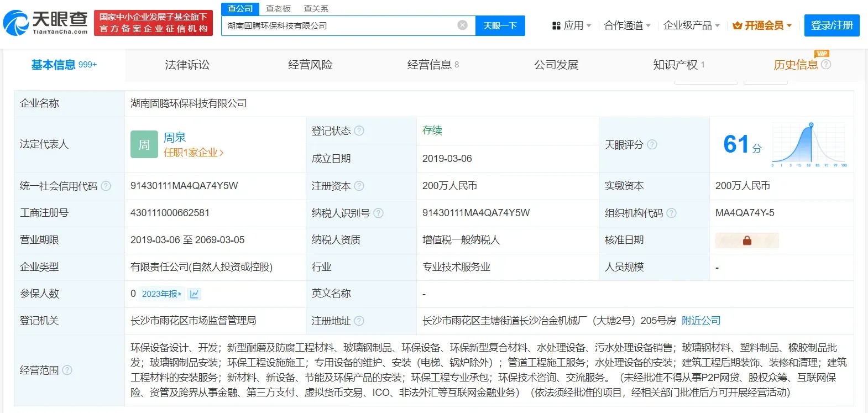Open the 经营风险 tab
The width and height of the screenshot is (868, 413).
pyautogui.click(x=310, y=65)
